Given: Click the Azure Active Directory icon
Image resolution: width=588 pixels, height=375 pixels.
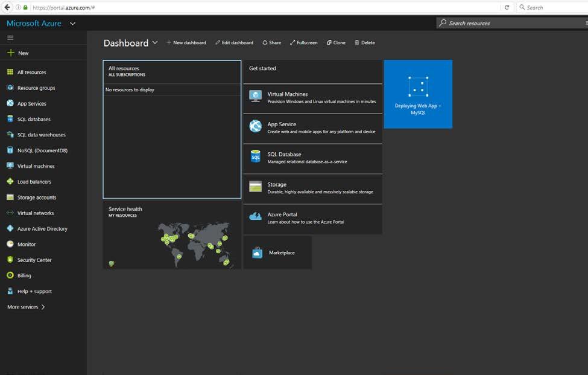Looking at the screenshot, I should (10, 228).
